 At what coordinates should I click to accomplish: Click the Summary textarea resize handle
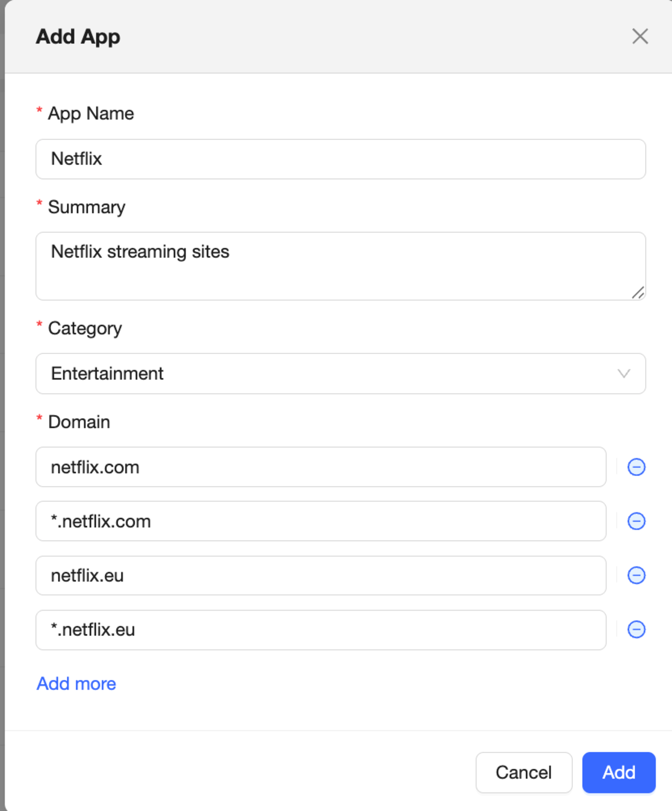[x=638, y=292]
